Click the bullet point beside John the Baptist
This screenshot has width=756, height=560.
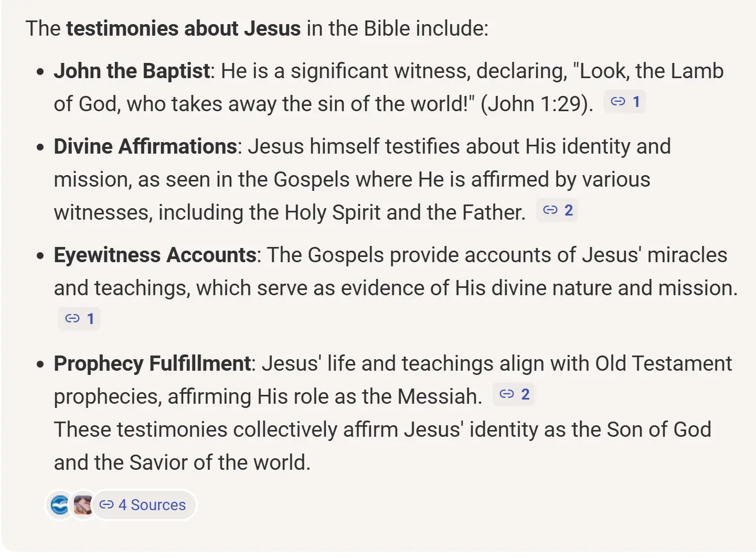pyautogui.click(x=40, y=72)
